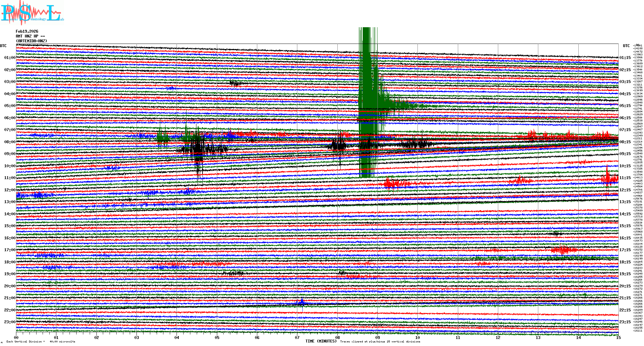Click the (ARTEMIDA-HNZ) station name
The image size is (644, 346).
click(31, 41)
